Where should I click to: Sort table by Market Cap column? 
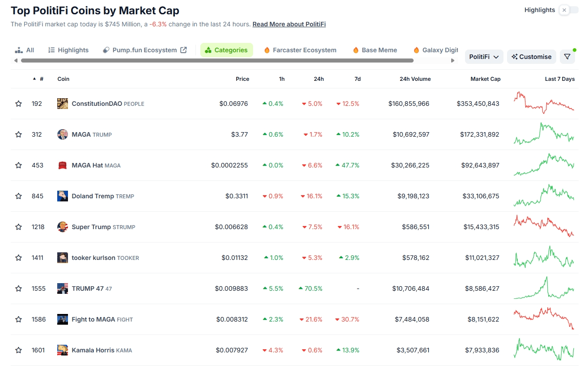tap(485, 79)
